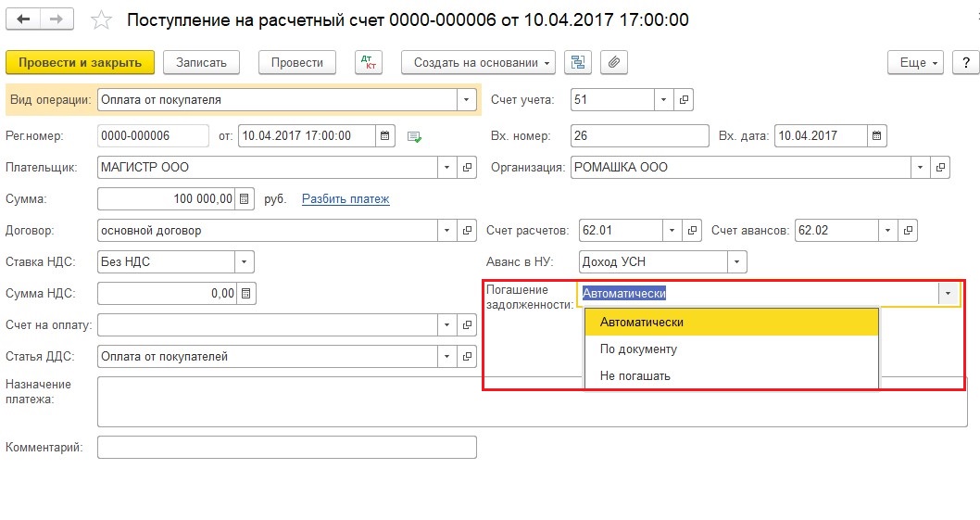
Task: Open МАГИСТР ООО payer card icon
Action: (467, 168)
